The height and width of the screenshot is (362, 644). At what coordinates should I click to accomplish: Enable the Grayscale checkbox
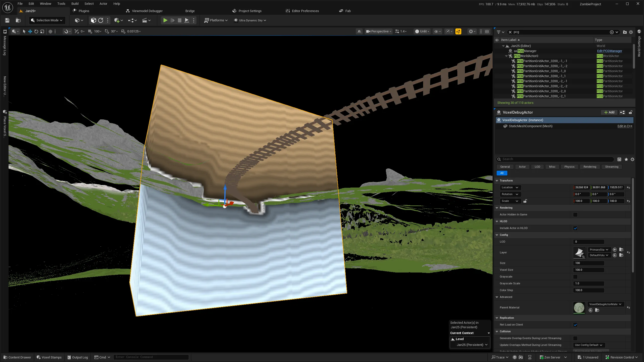(x=575, y=277)
